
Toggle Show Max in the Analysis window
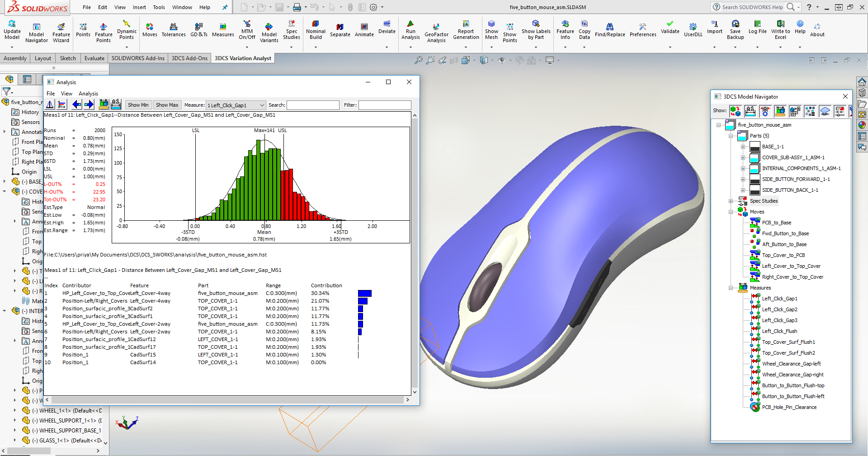(x=167, y=104)
